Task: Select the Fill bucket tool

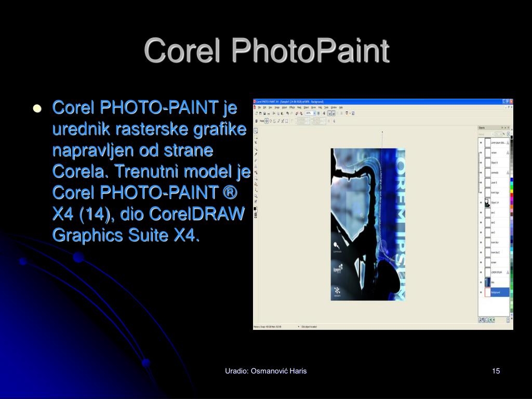Action: pyautogui.click(x=256, y=184)
